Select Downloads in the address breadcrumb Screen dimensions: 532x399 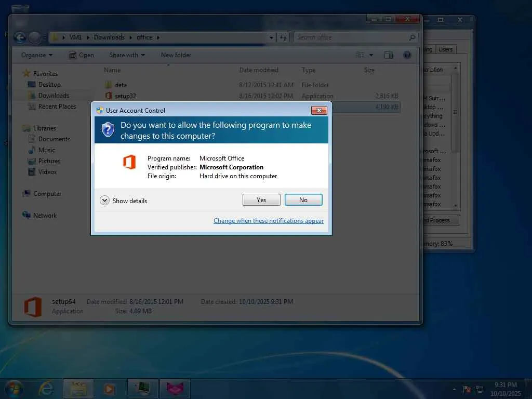[109, 37]
